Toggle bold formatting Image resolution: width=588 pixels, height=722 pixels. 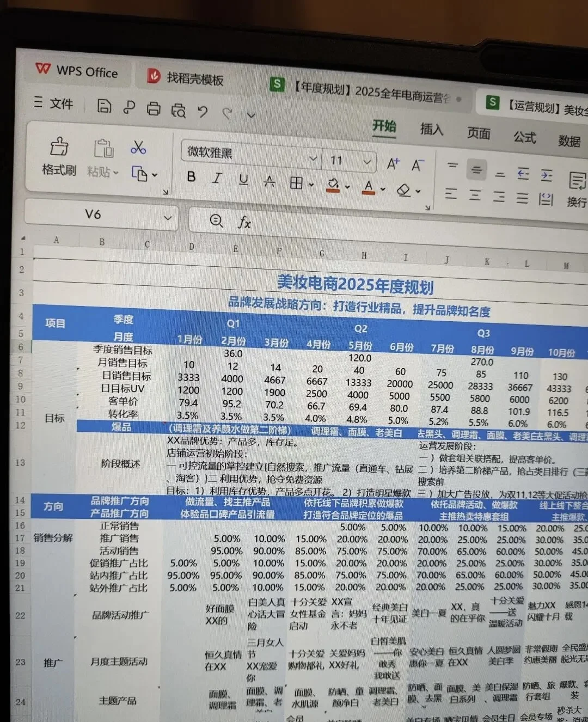(x=191, y=177)
